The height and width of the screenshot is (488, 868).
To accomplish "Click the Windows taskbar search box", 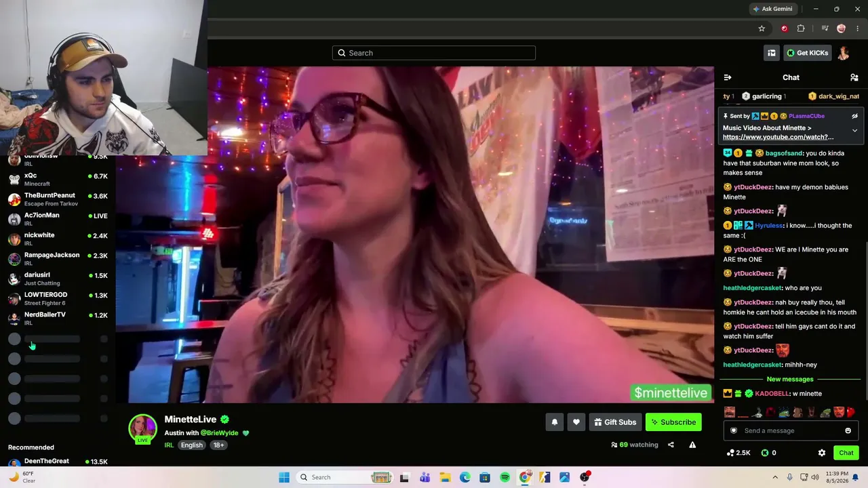I will (346, 477).
